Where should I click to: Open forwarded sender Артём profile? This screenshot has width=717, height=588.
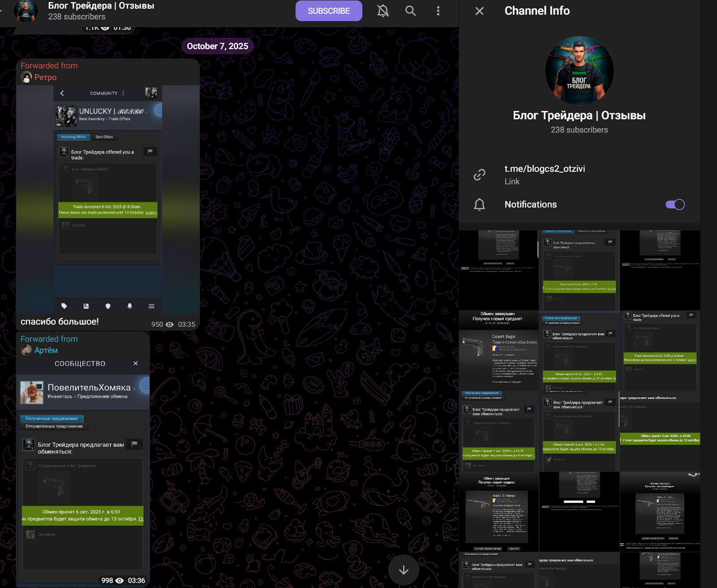point(46,350)
